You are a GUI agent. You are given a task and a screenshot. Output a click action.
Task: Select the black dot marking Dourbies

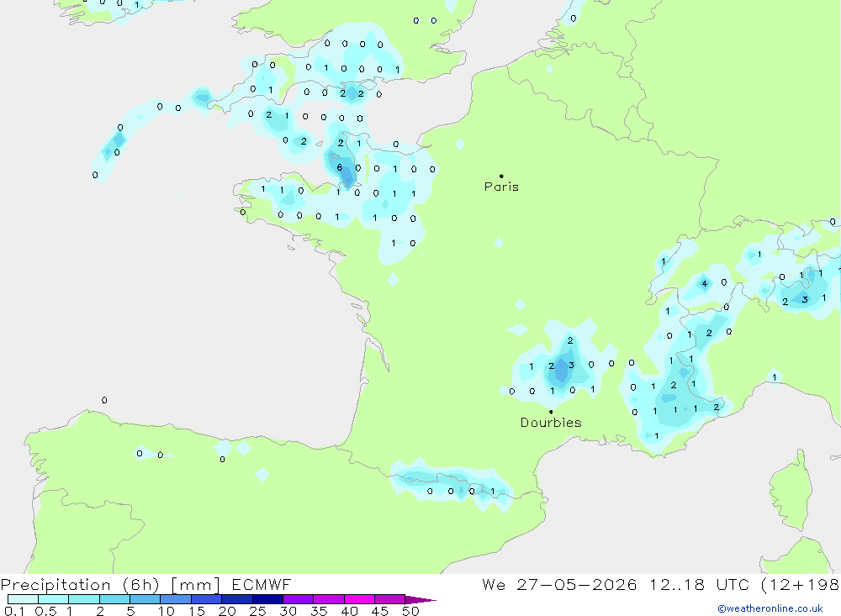click(551, 412)
